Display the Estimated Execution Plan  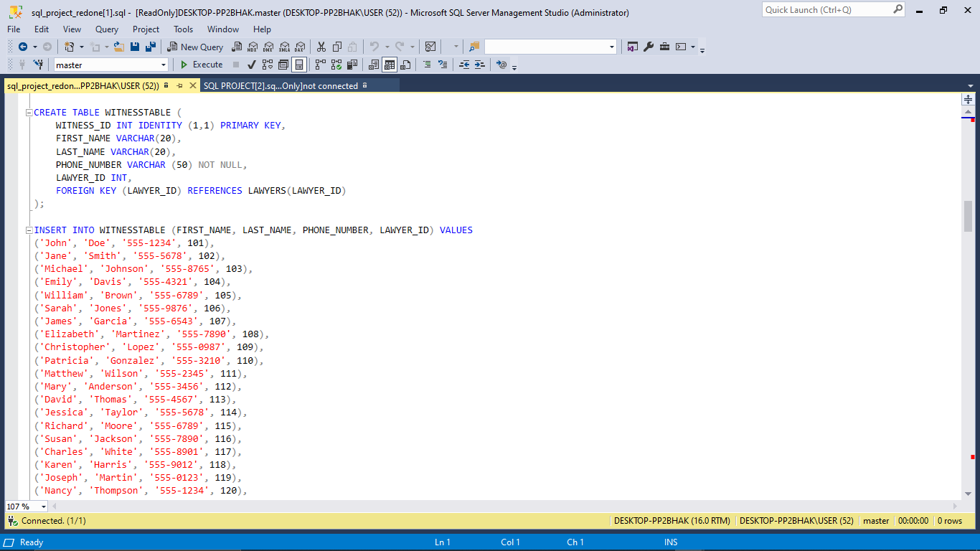(267, 65)
